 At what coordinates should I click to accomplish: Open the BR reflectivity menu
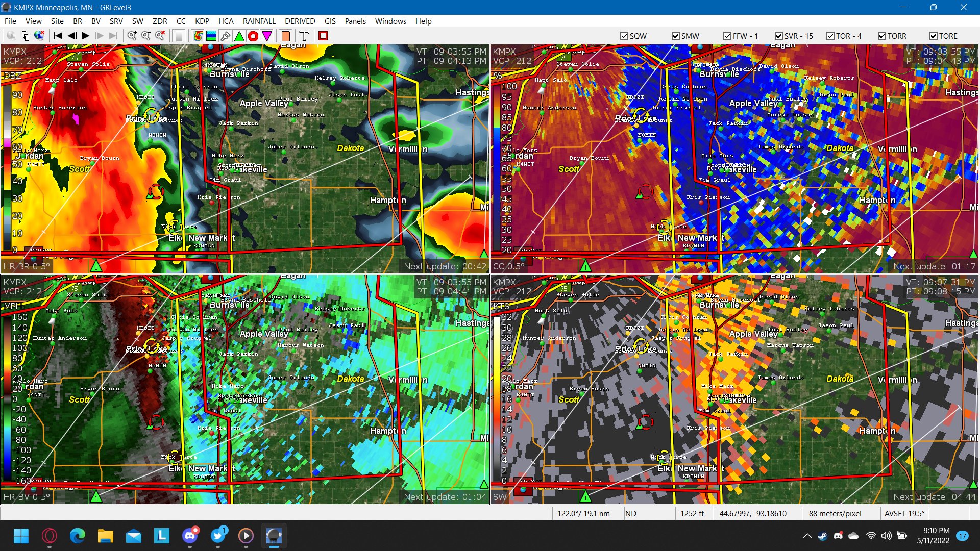(x=78, y=21)
